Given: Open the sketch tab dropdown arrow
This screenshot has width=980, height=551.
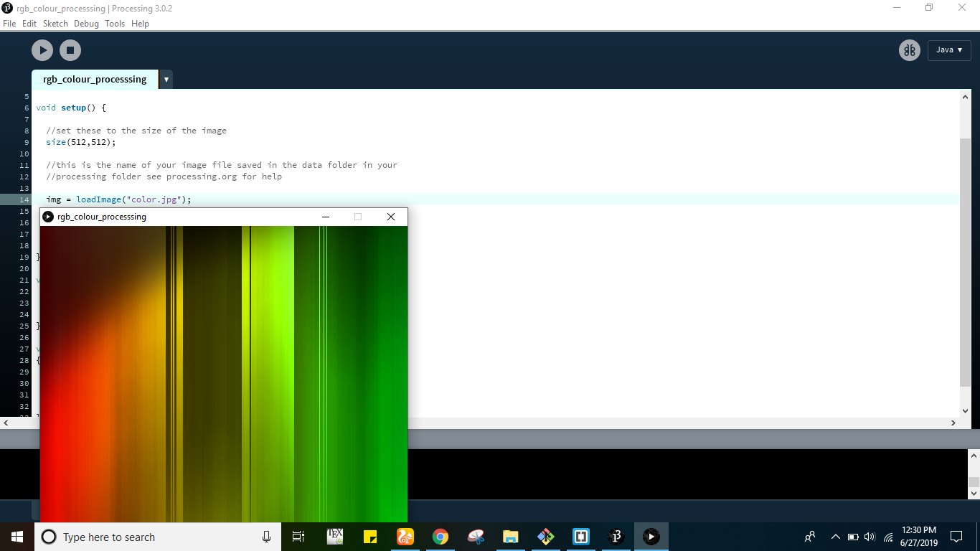Looking at the screenshot, I should coord(166,80).
